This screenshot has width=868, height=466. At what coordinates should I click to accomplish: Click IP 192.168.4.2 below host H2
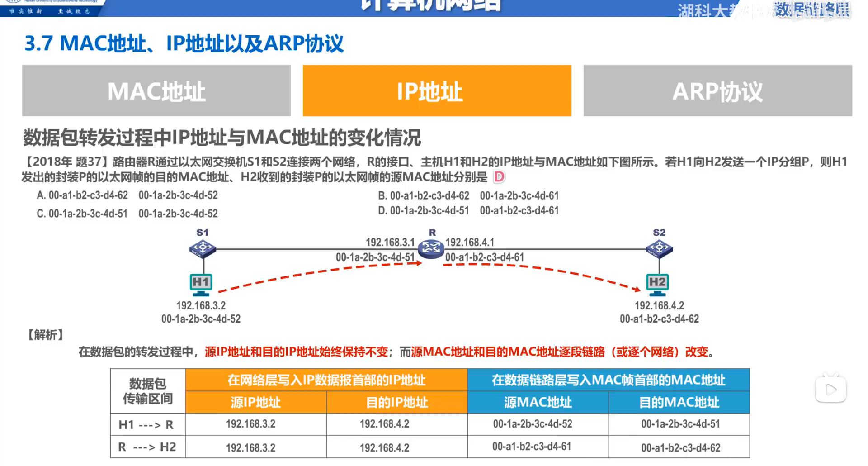pyautogui.click(x=659, y=305)
